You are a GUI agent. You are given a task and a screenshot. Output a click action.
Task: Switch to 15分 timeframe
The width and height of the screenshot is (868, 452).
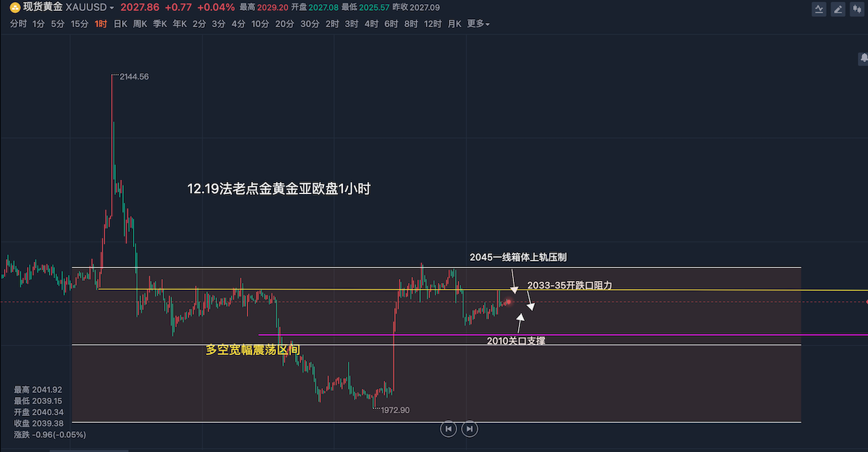pos(79,24)
